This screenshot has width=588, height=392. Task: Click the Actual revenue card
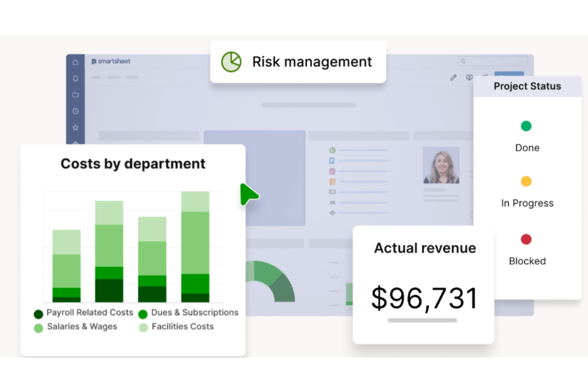click(x=424, y=284)
